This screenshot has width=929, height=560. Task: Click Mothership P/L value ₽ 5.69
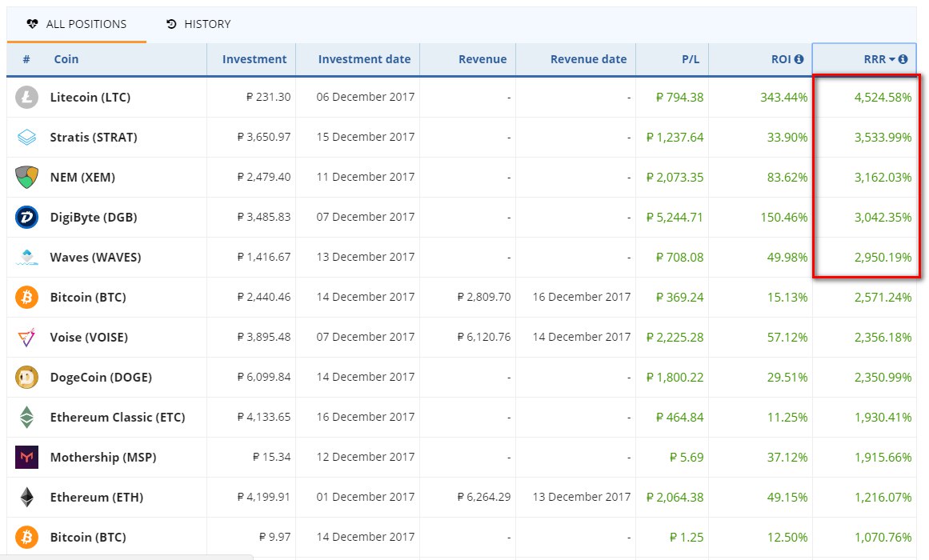[687, 458]
